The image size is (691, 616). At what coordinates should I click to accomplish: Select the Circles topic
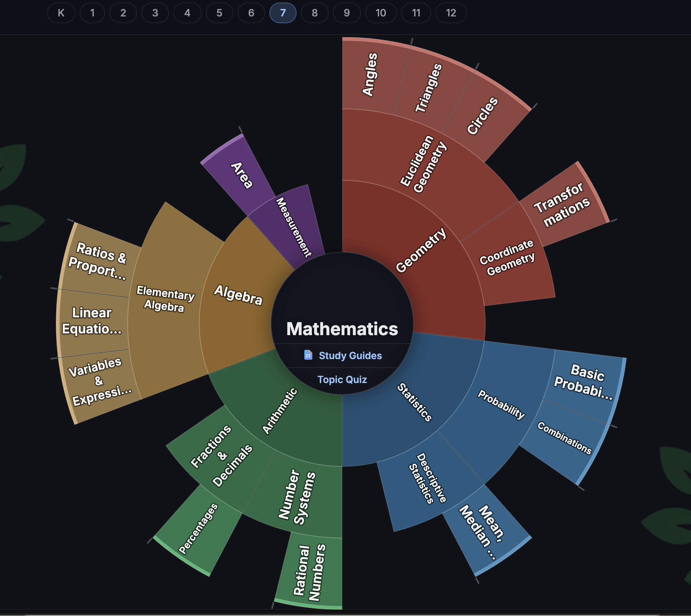click(482, 116)
